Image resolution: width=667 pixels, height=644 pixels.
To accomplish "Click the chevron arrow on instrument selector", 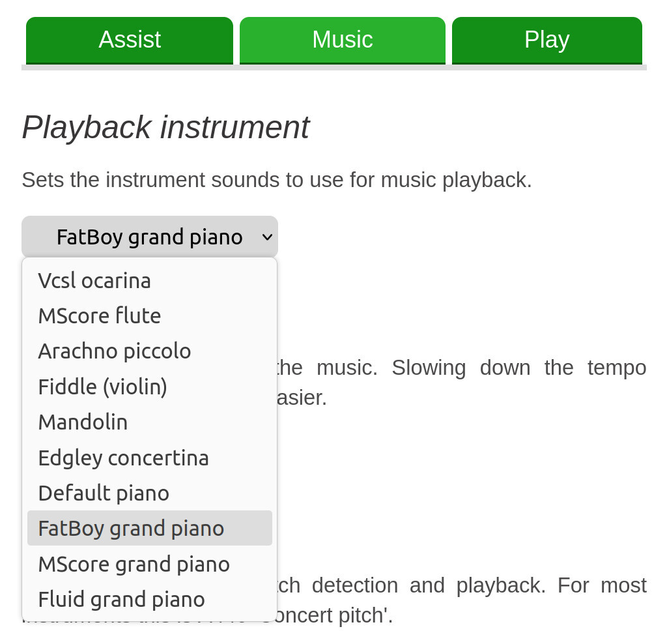I will (x=267, y=237).
